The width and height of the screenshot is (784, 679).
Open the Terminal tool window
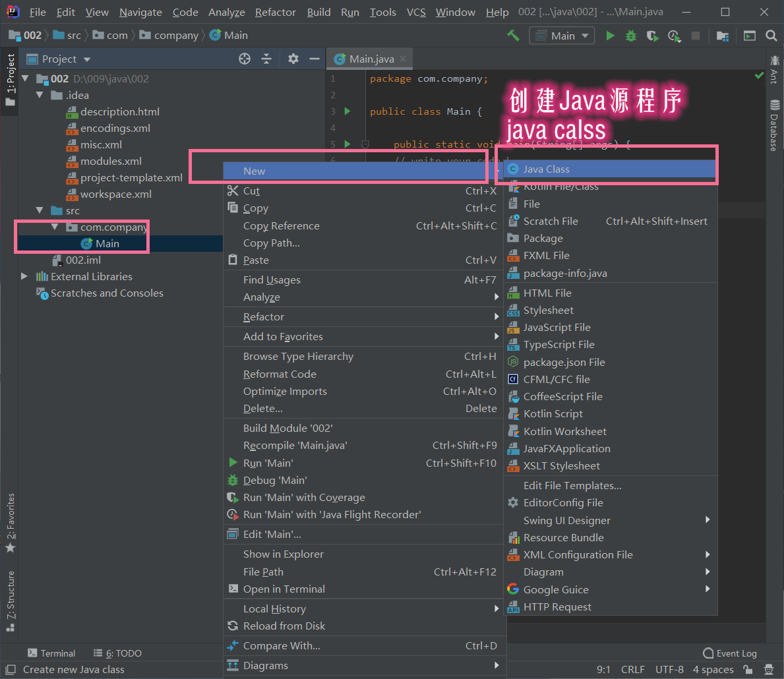51,653
